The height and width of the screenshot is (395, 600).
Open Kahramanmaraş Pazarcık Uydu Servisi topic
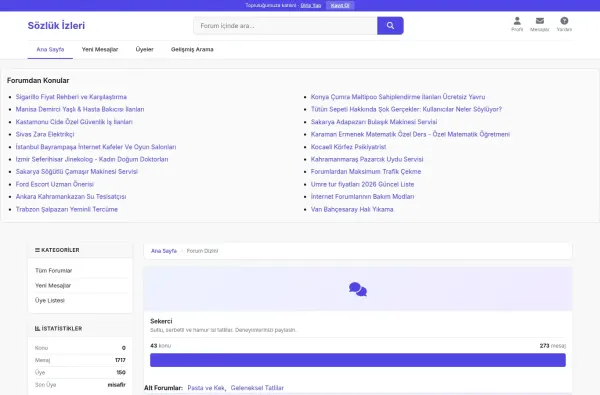pyautogui.click(x=367, y=159)
